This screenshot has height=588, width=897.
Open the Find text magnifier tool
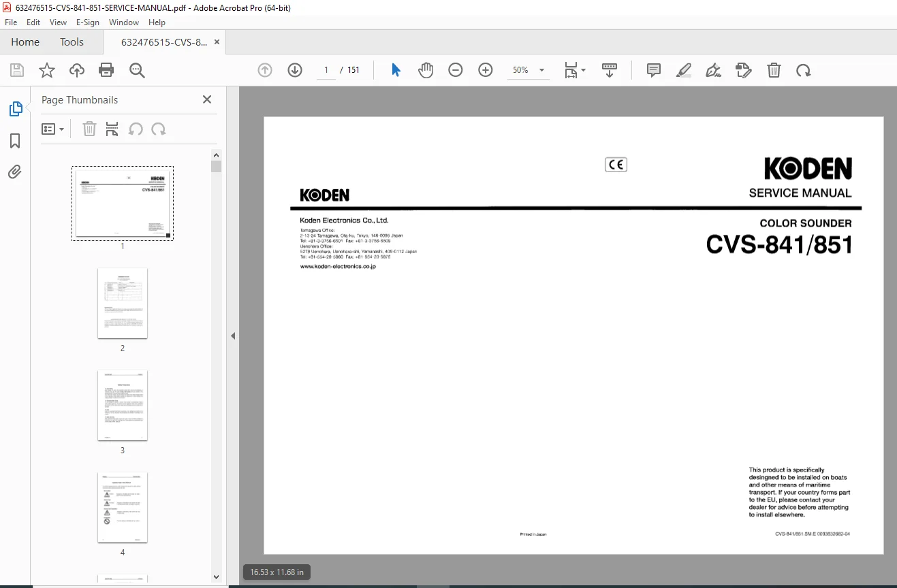point(137,70)
